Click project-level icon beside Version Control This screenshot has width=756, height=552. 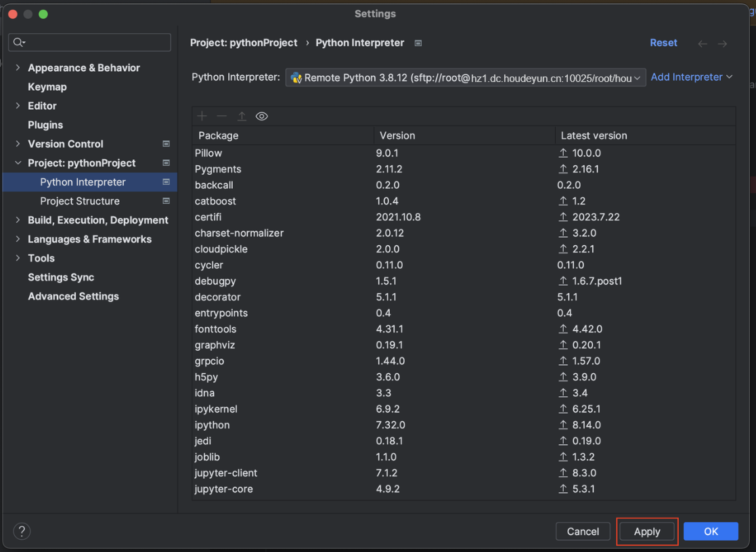coord(166,144)
